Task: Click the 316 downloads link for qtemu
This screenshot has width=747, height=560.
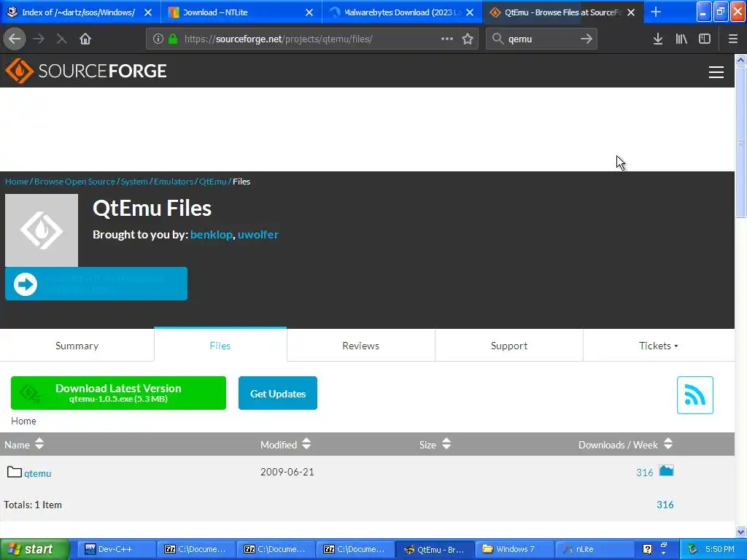Action: click(645, 472)
